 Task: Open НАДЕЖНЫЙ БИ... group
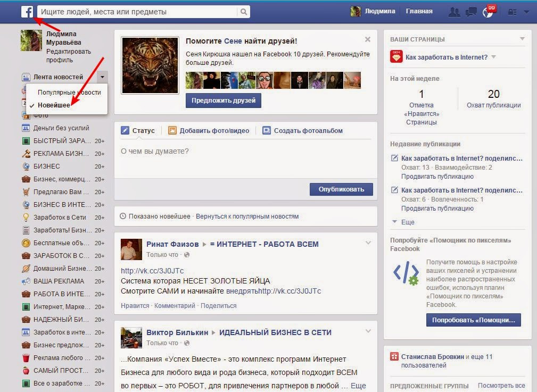[62, 320]
